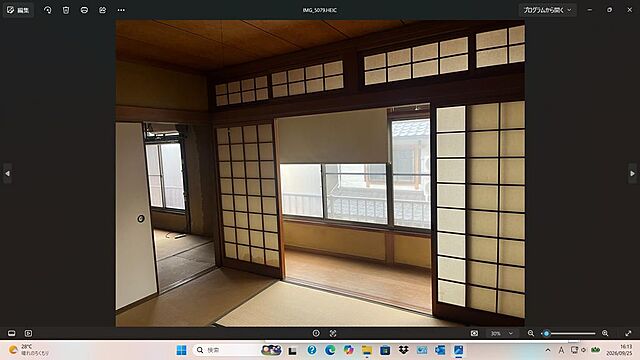
Task: Click the zoom out magnifier icon
Action: tap(531, 333)
